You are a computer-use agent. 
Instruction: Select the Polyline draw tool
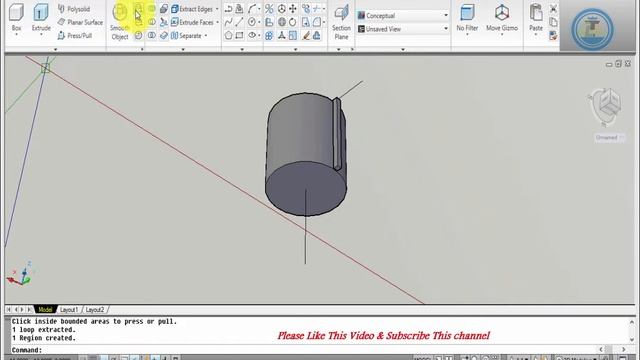pos(229,9)
